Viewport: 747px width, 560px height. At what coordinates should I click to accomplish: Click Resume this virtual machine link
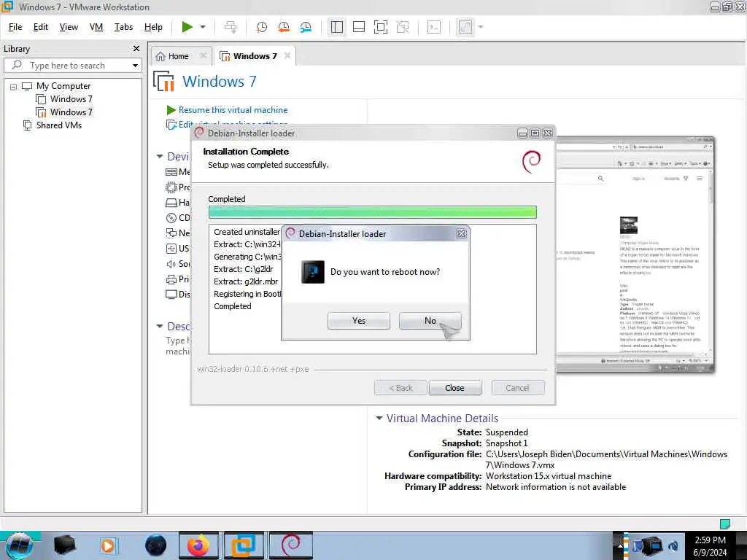click(x=233, y=110)
